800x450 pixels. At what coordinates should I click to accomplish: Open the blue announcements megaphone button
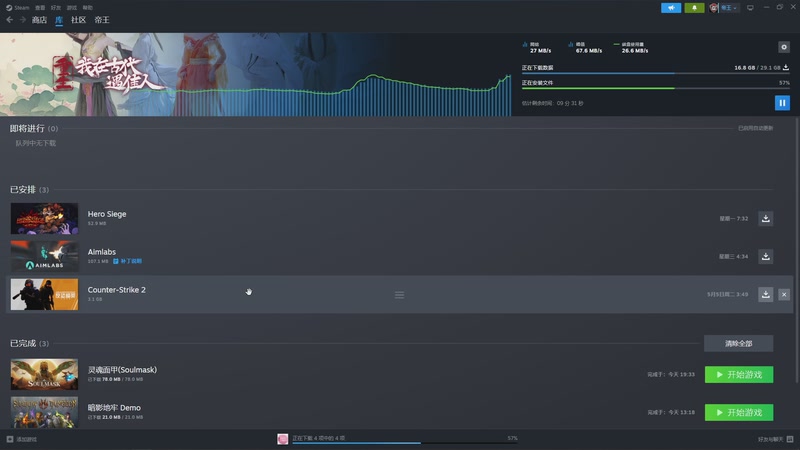(671, 8)
